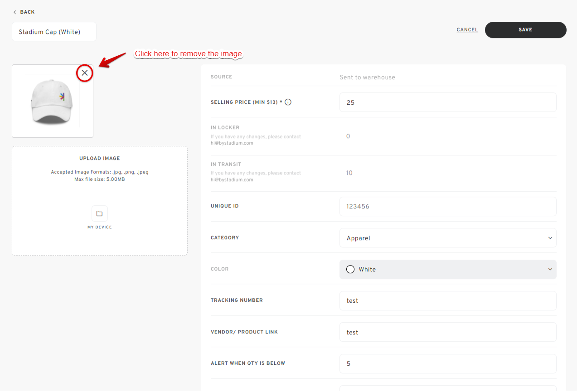Open the Color selector showing White
Image resolution: width=577 pixels, height=392 pixels.
tap(448, 269)
